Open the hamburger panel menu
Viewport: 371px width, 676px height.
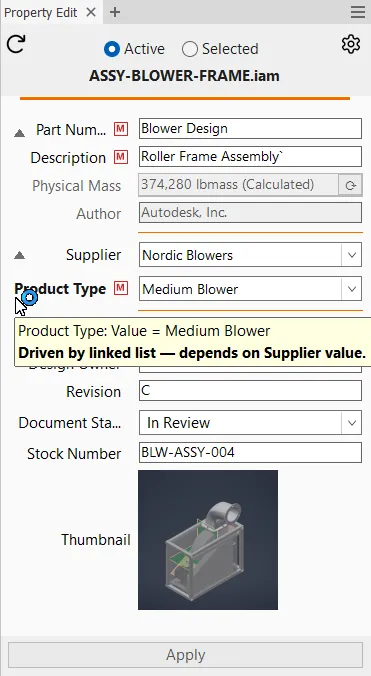pyautogui.click(x=358, y=12)
